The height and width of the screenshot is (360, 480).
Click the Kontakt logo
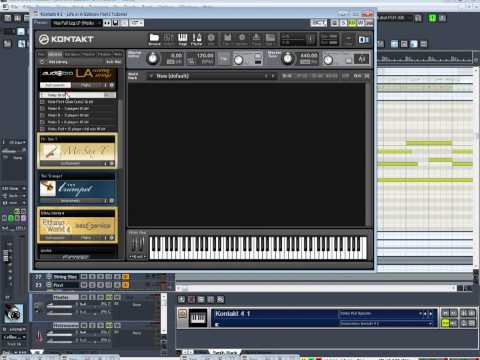pyautogui.click(x=66, y=39)
